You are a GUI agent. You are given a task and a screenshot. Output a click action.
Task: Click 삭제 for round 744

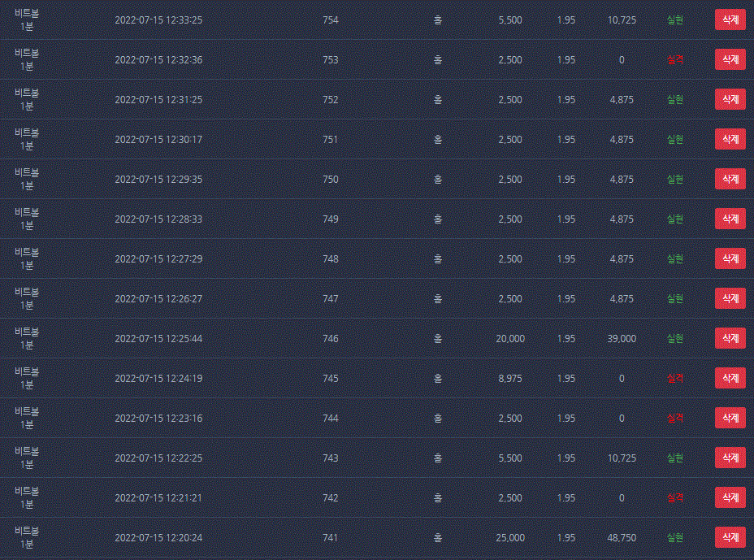click(730, 418)
